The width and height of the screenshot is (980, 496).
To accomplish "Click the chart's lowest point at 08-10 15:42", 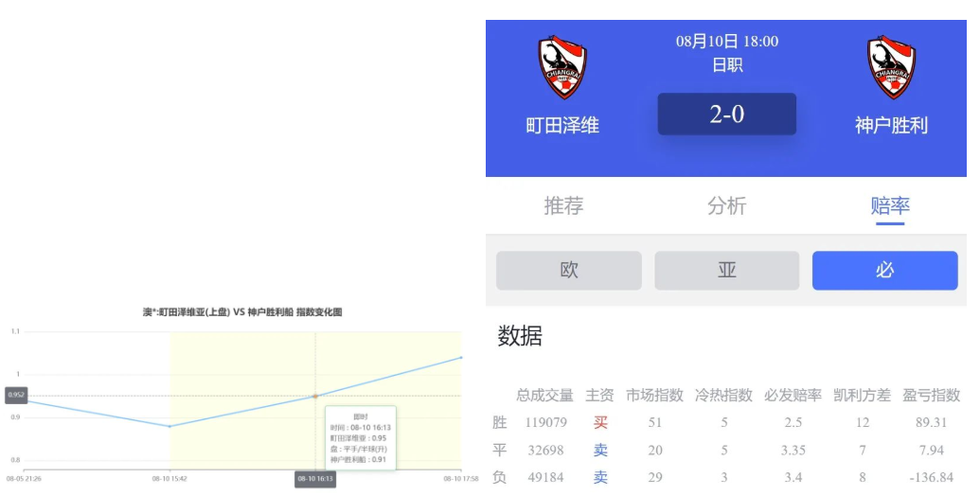I will [x=170, y=426].
